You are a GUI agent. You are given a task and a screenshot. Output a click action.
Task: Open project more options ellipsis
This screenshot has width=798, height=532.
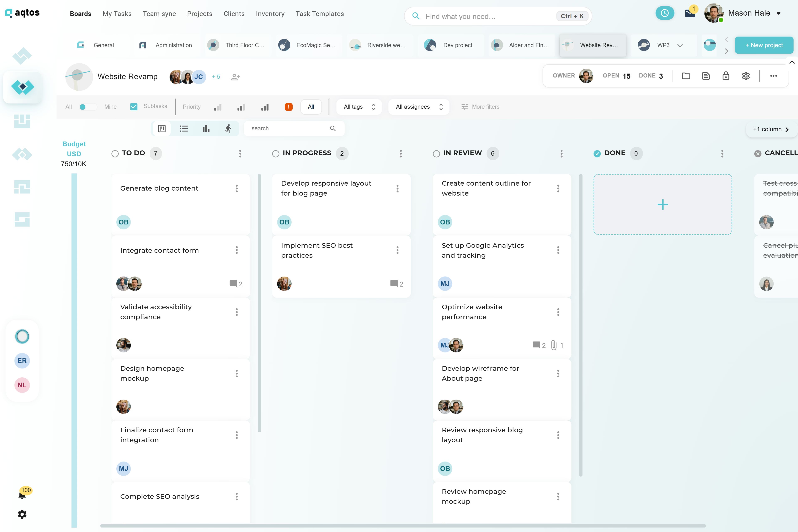coord(773,76)
